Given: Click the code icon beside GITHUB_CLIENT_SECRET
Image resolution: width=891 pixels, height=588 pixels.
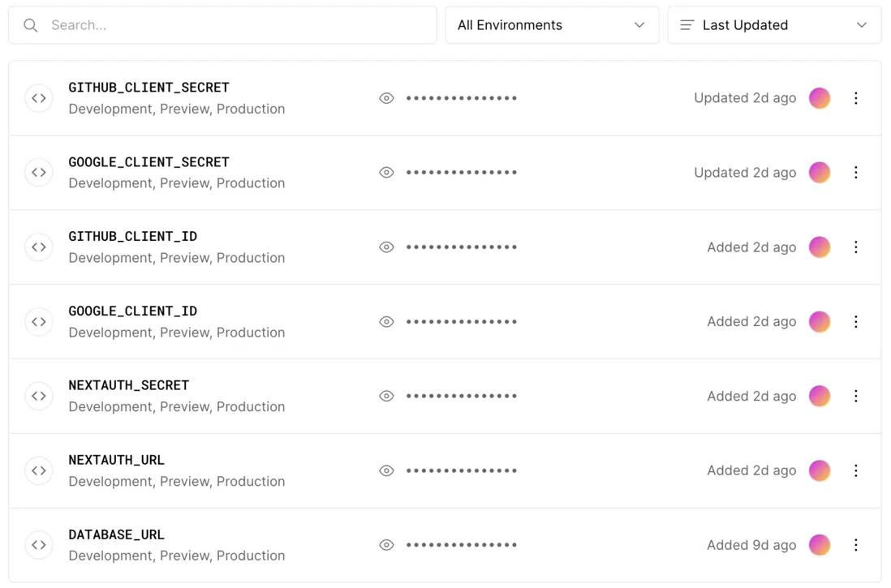Looking at the screenshot, I should point(39,98).
